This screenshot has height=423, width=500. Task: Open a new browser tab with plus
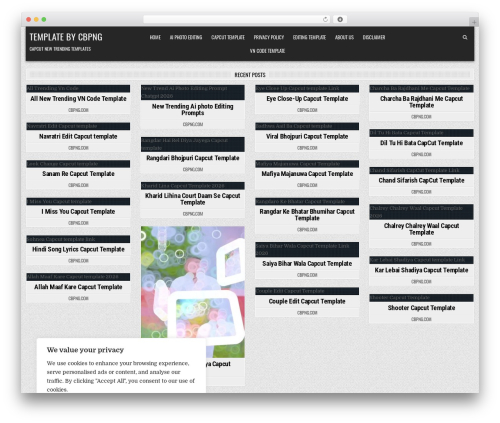[x=474, y=22]
